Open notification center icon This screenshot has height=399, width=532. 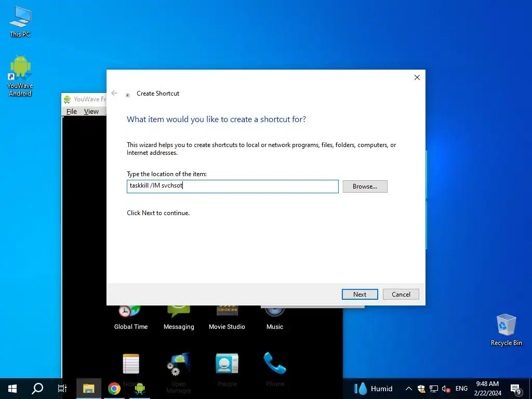tap(515, 389)
